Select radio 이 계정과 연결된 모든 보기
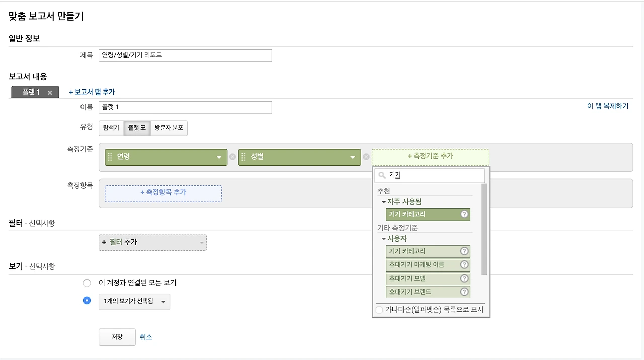This screenshot has width=644, height=360. [87, 283]
